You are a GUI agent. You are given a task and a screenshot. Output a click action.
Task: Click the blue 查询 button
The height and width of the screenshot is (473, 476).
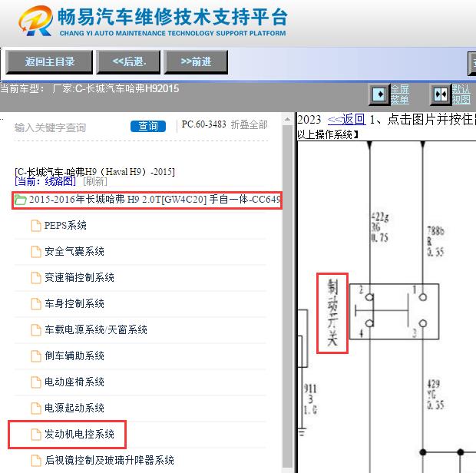click(x=148, y=126)
